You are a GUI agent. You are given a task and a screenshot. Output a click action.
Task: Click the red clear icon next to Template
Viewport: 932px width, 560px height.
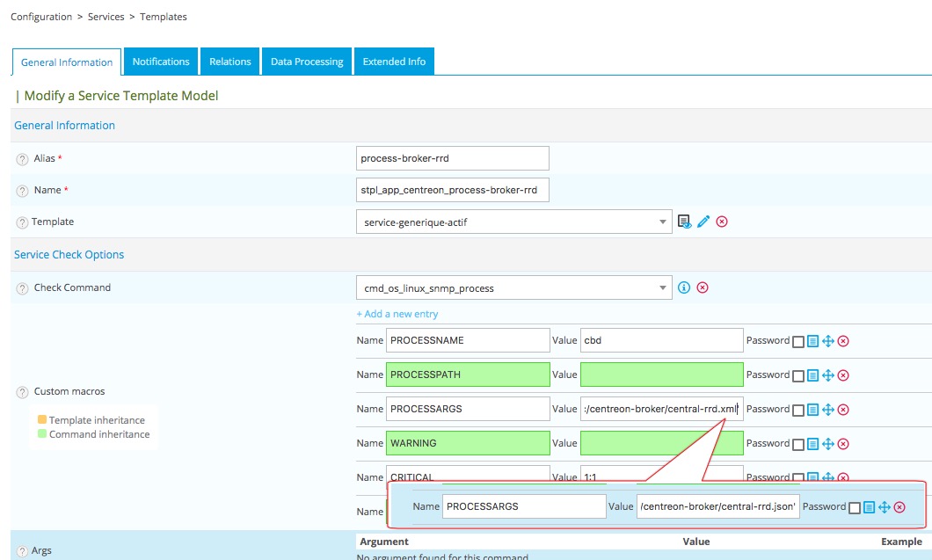coord(722,222)
